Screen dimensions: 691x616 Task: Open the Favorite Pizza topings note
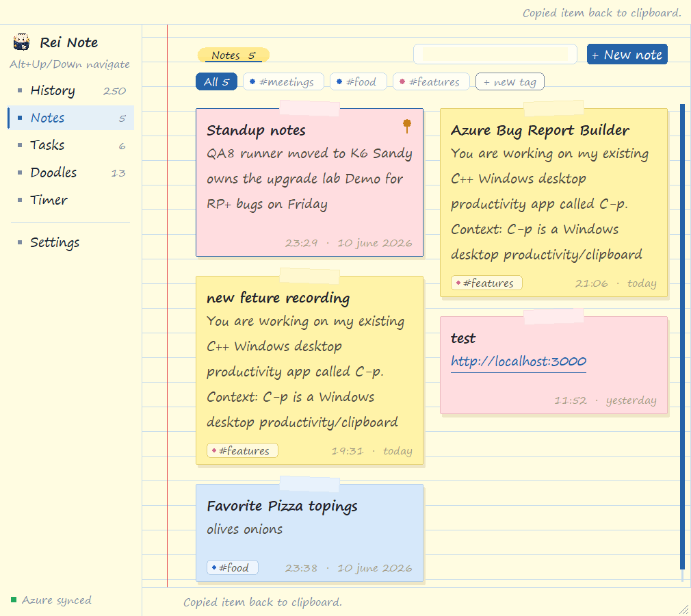[x=309, y=533]
